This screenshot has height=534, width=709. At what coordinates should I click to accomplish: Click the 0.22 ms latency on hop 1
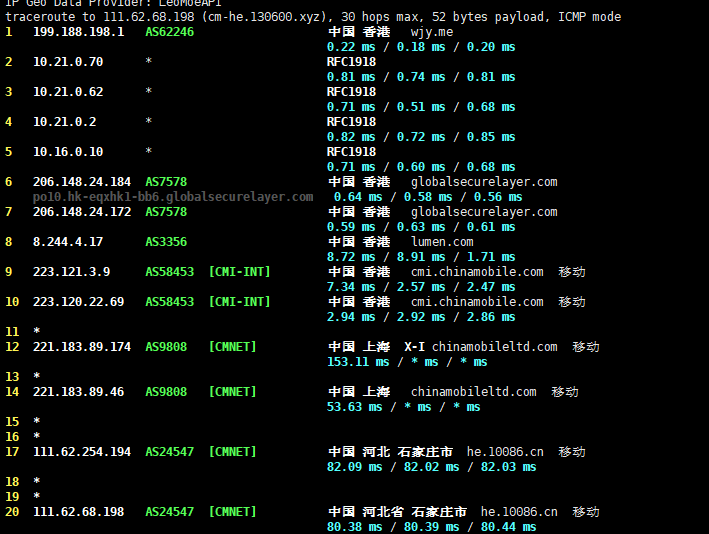click(351, 47)
